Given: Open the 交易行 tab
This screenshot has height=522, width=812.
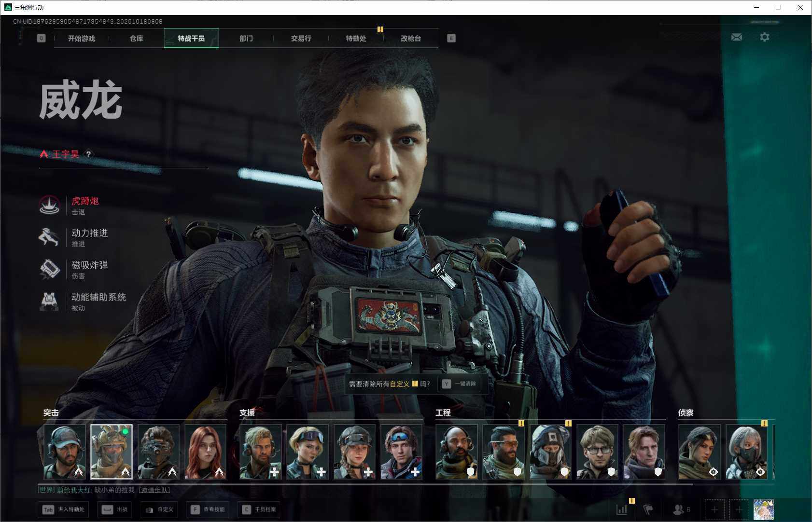Looking at the screenshot, I should tap(301, 38).
